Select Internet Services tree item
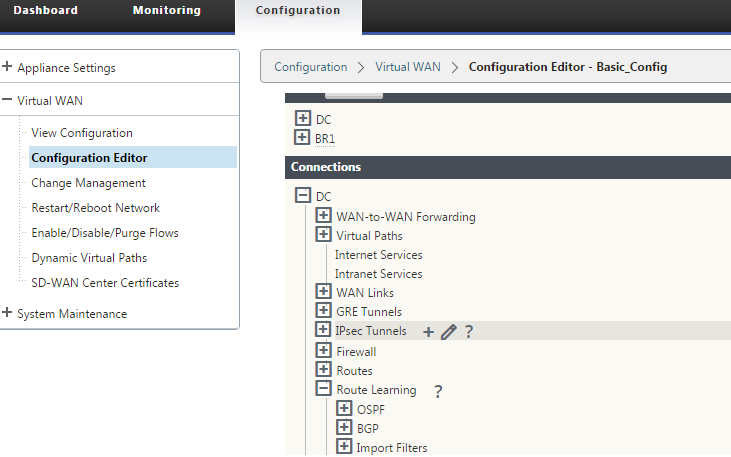This screenshot has width=731, height=457. click(379, 255)
